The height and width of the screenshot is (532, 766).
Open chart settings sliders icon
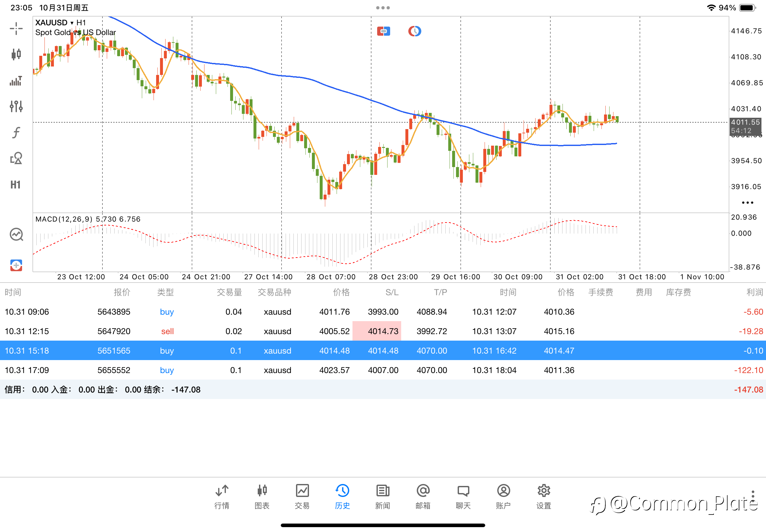click(16, 106)
